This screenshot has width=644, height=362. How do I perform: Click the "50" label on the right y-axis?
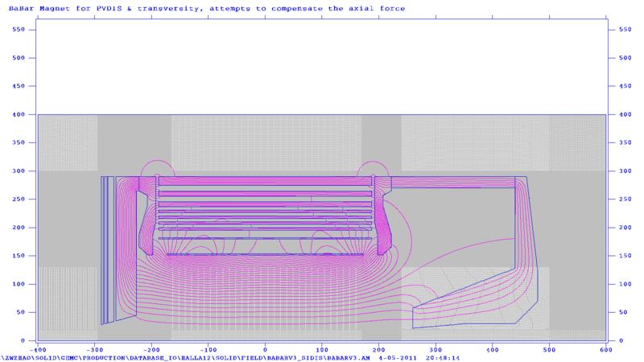click(x=623, y=312)
